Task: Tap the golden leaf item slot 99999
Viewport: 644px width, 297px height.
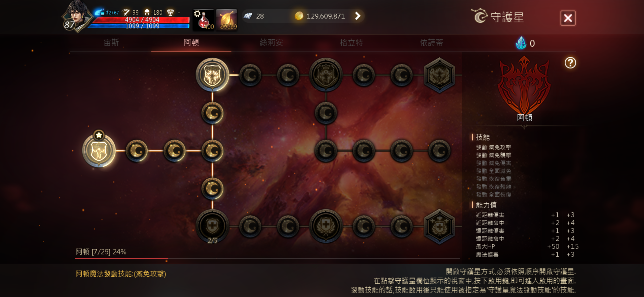Action: pos(227,20)
